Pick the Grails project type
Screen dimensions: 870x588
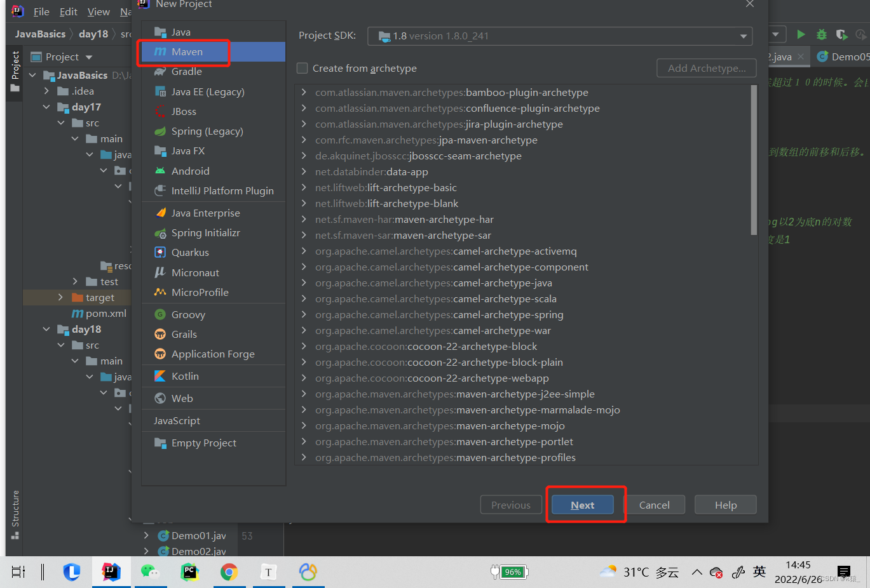(x=214, y=334)
